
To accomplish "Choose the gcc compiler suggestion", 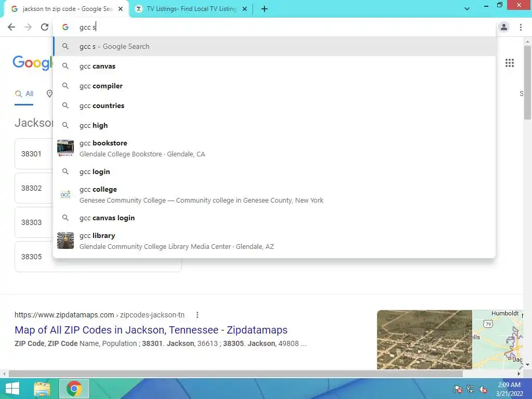I will point(274,86).
